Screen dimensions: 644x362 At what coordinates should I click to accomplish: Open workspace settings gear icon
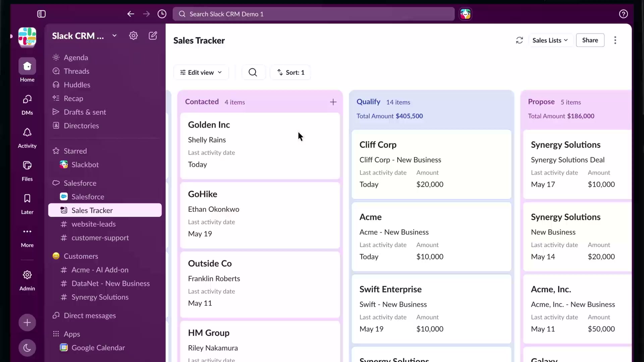pyautogui.click(x=133, y=36)
